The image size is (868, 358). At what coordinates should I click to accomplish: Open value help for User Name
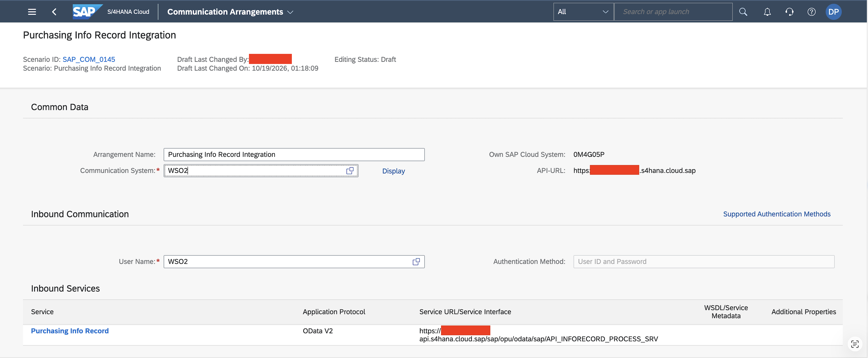416,261
